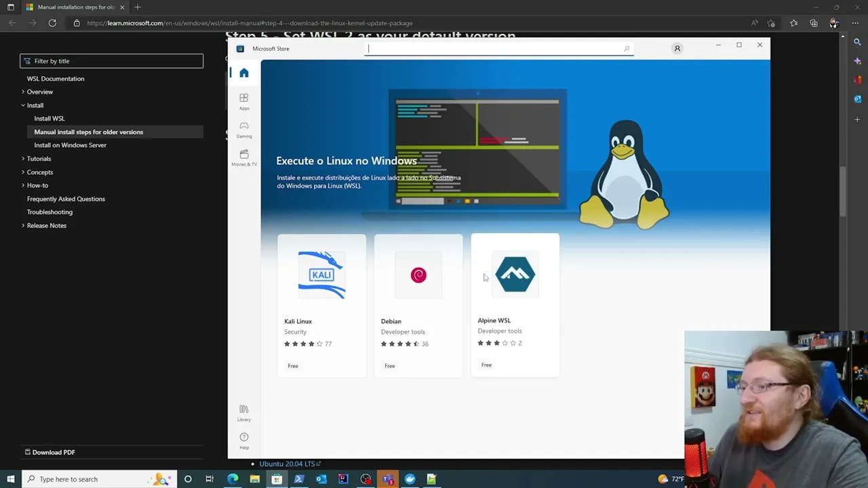Image resolution: width=868 pixels, height=488 pixels.
Task: Click the Edge profile avatar
Action: tap(834, 23)
